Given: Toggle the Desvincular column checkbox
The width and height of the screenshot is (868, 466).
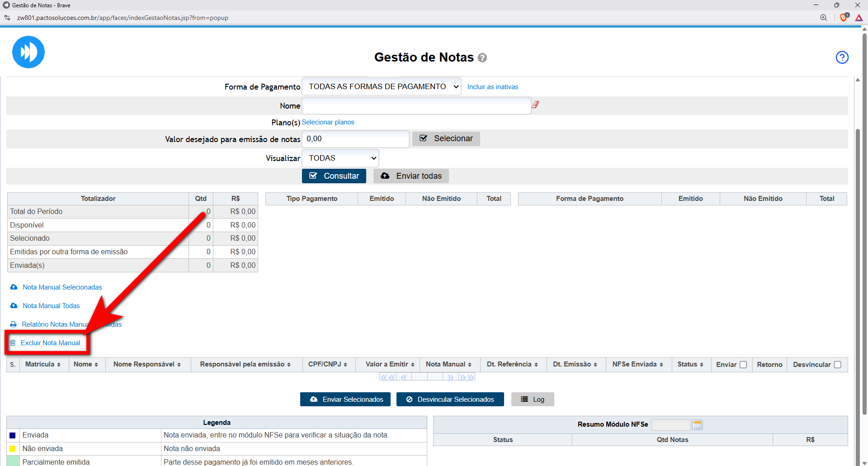Looking at the screenshot, I should tap(837, 365).
